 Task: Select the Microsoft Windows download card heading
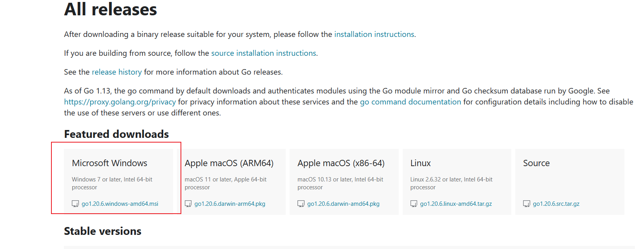[x=109, y=163]
